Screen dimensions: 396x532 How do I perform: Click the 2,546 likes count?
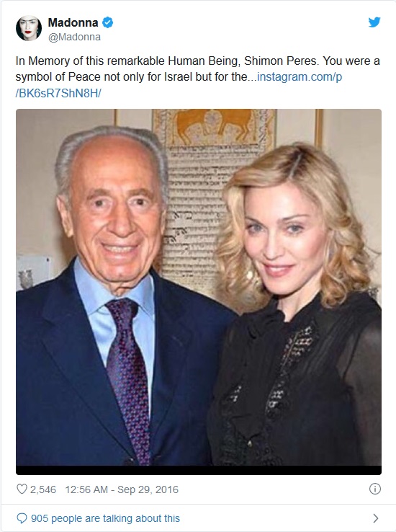(43, 489)
